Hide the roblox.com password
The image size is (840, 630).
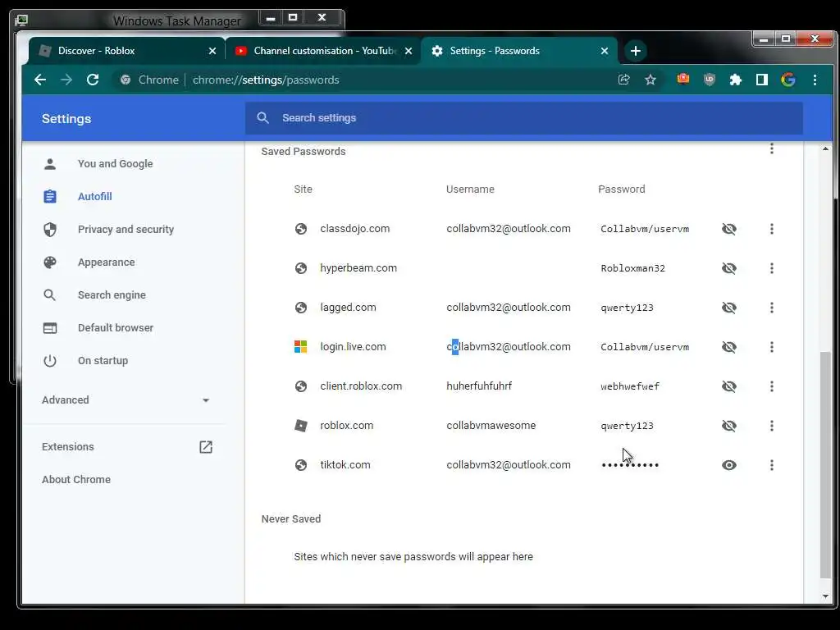click(x=728, y=426)
